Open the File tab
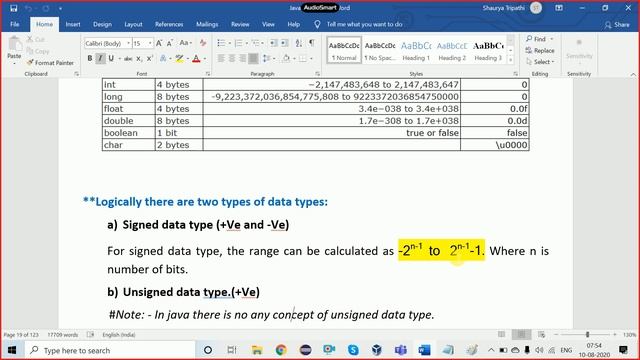This screenshot has width=640, height=360. 15,24
